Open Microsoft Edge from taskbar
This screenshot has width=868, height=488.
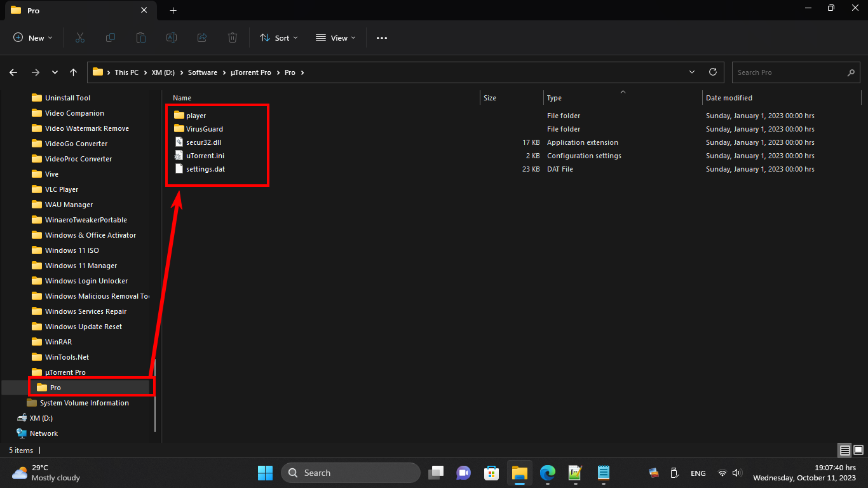click(x=547, y=473)
